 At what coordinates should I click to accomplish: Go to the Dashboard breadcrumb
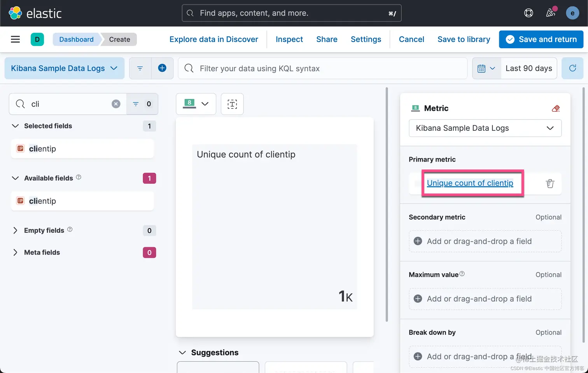[76, 39]
